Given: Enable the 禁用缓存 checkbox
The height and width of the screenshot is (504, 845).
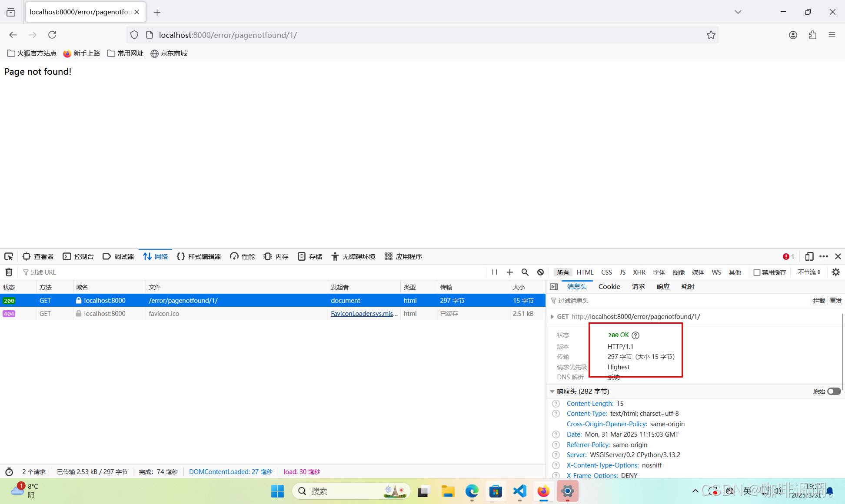Looking at the screenshot, I should click(x=757, y=272).
